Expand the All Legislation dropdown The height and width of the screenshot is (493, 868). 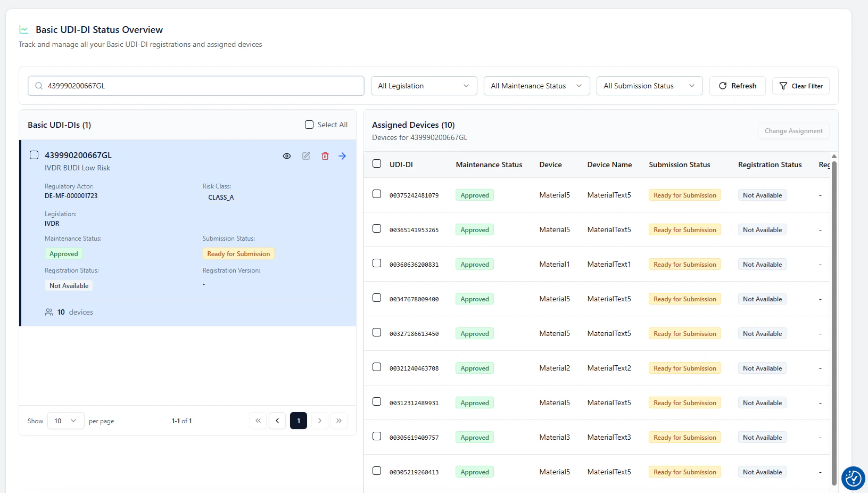(424, 86)
